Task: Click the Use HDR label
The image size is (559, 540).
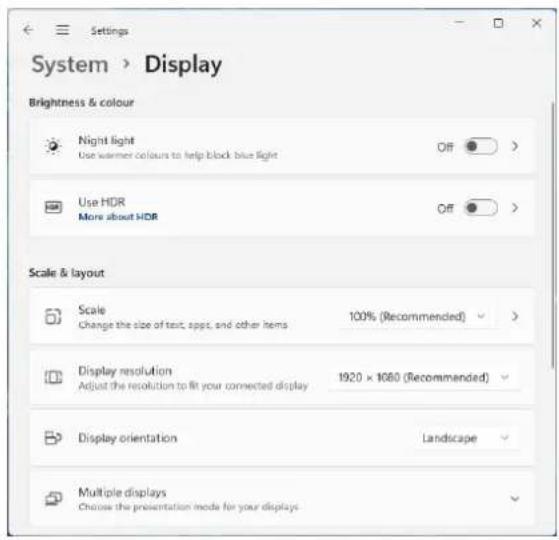Action: [x=102, y=202]
